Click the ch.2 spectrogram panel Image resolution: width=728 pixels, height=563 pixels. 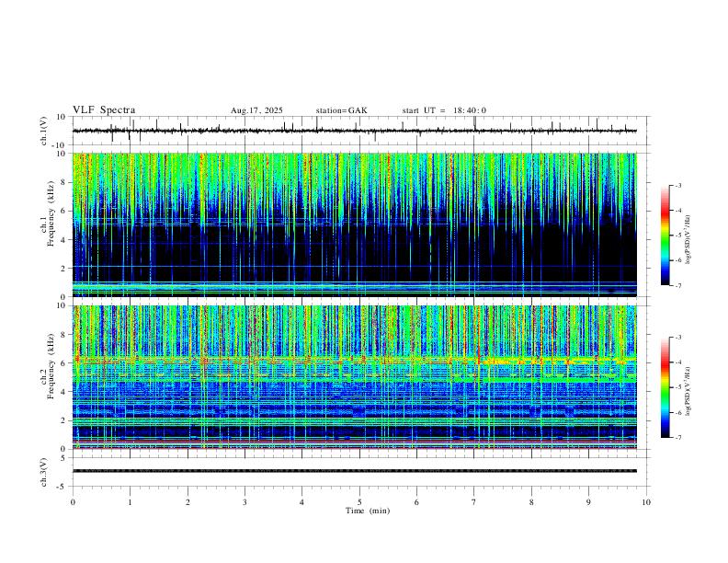pyautogui.click(x=354, y=377)
